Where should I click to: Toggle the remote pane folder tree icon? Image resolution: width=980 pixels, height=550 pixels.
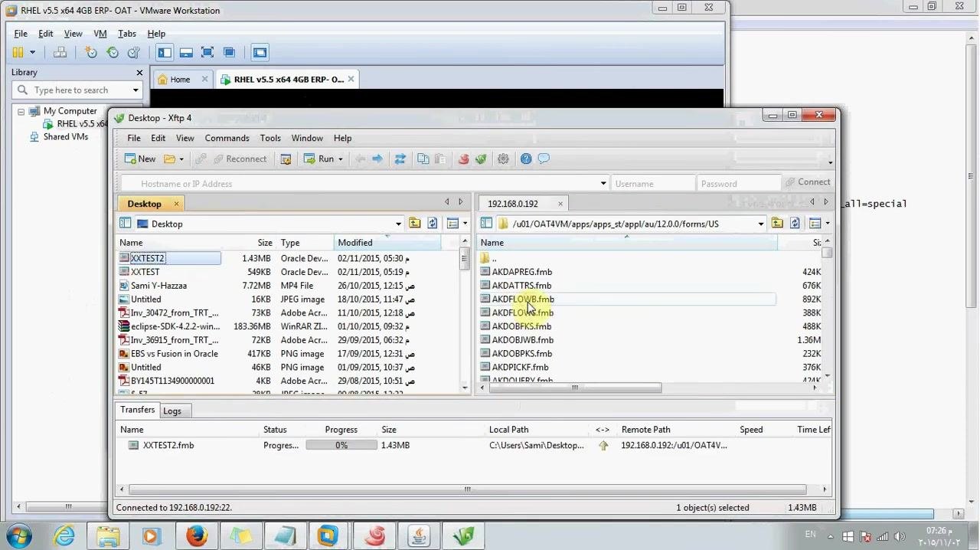(486, 224)
